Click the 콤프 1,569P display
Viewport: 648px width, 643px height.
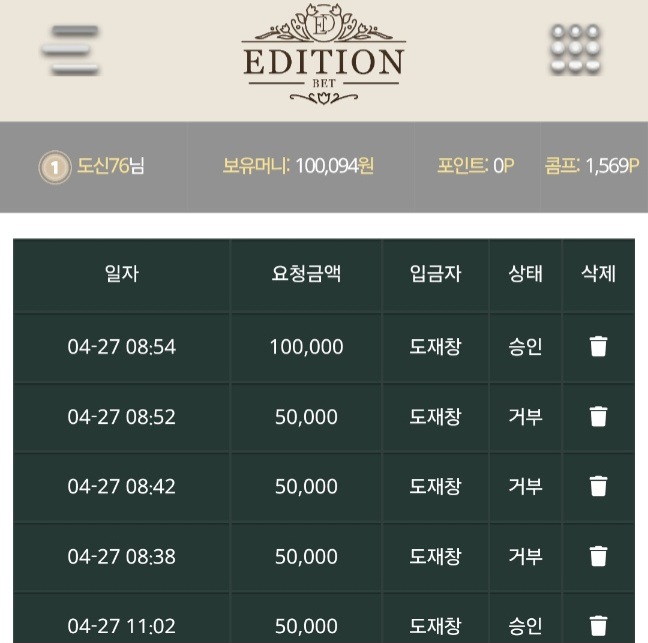coord(592,166)
